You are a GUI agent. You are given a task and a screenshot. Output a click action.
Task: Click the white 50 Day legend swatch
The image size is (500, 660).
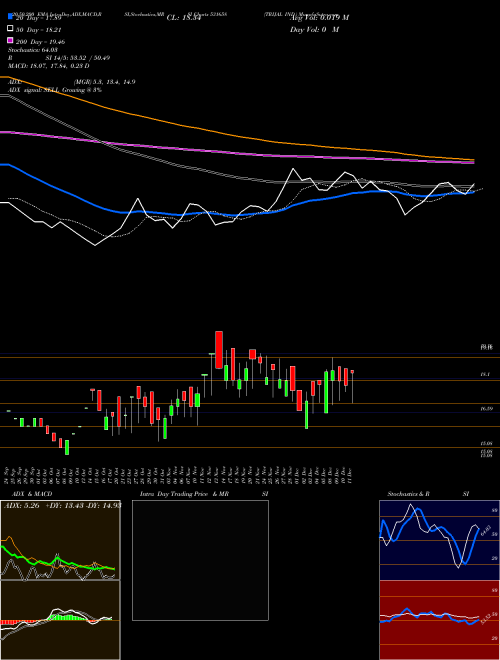[10, 29]
